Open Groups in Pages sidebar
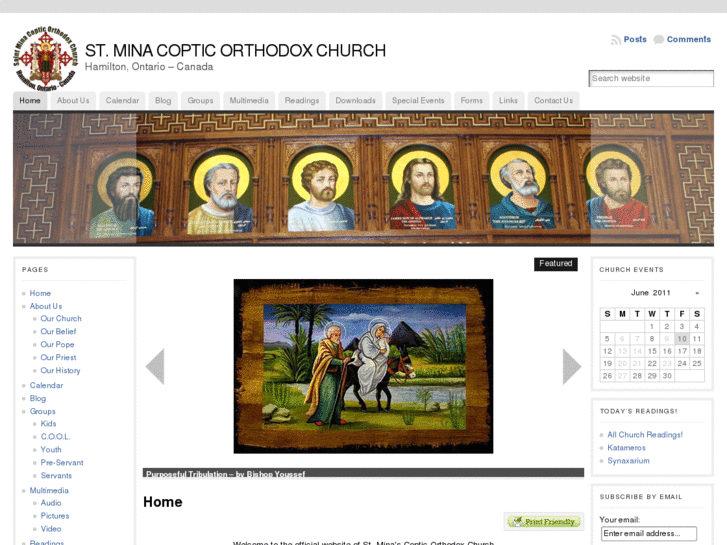This screenshot has width=727, height=545. (x=42, y=411)
